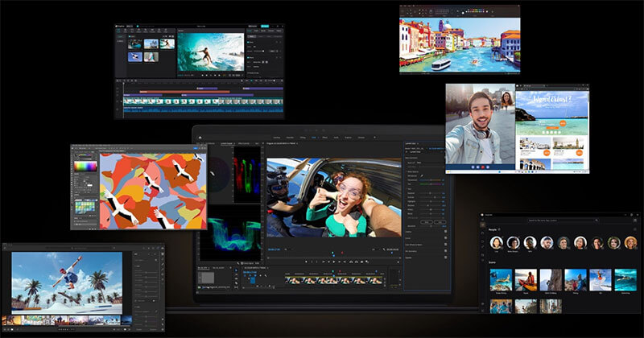The height and width of the screenshot is (338, 644).
Task: Click the Windows Start icon under the video call
Action: (x=501, y=171)
